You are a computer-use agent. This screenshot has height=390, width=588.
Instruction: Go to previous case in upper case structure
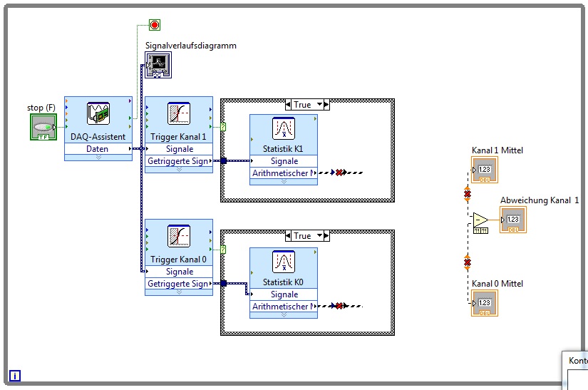(x=288, y=105)
